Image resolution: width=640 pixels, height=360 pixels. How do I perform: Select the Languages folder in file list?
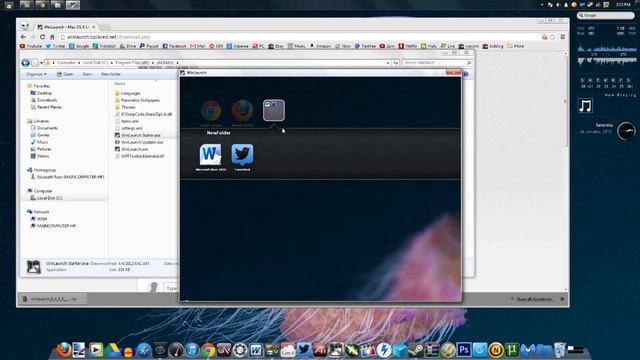(128, 93)
